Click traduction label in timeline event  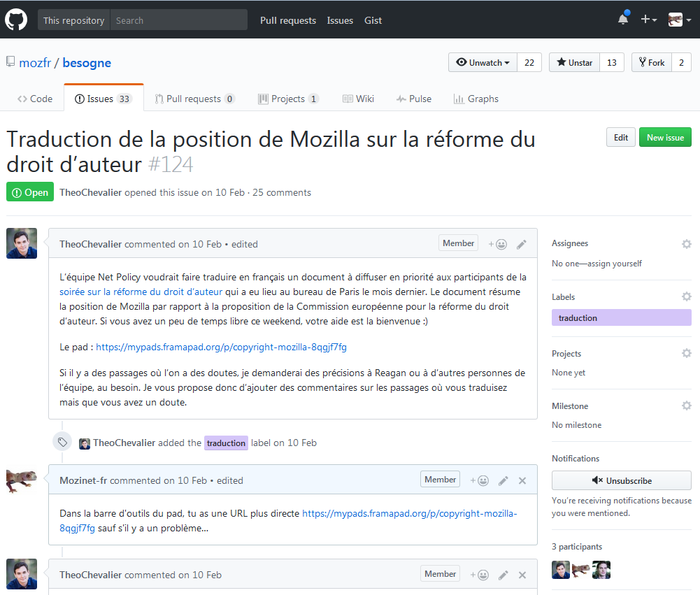[226, 443]
